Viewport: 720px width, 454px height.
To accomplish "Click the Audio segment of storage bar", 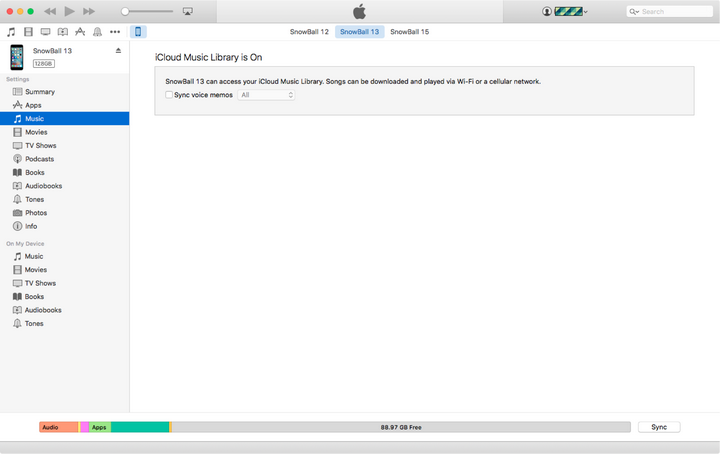I will (58, 427).
